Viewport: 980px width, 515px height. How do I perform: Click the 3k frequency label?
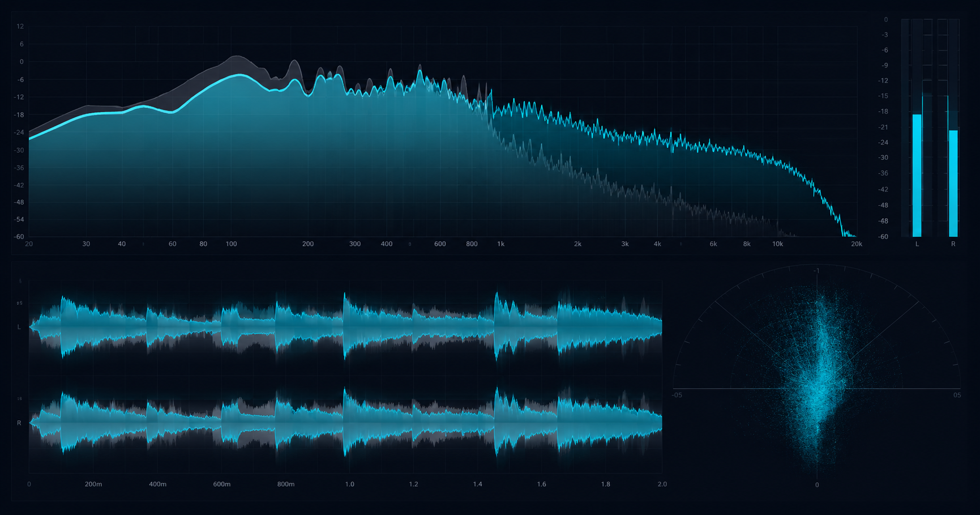(x=625, y=244)
